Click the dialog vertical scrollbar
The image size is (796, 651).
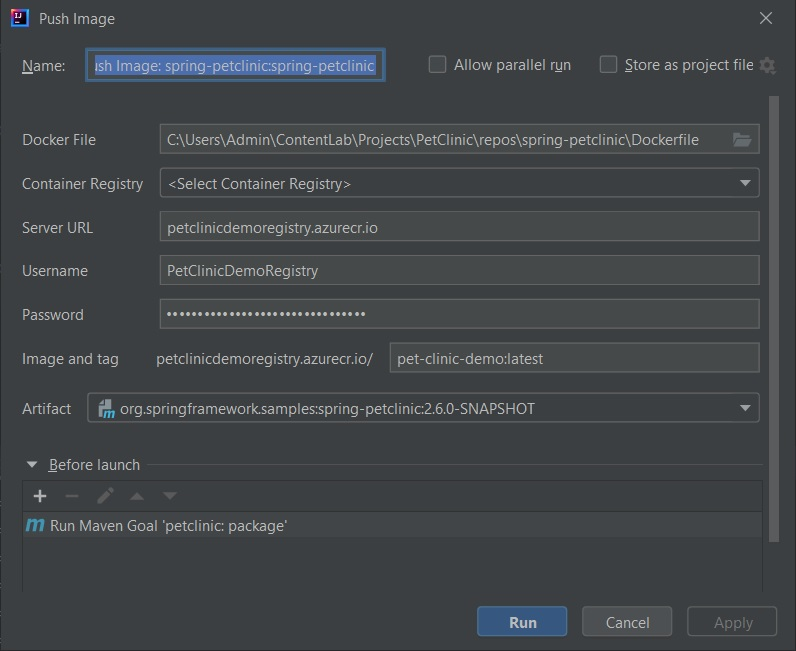coord(774,319)
